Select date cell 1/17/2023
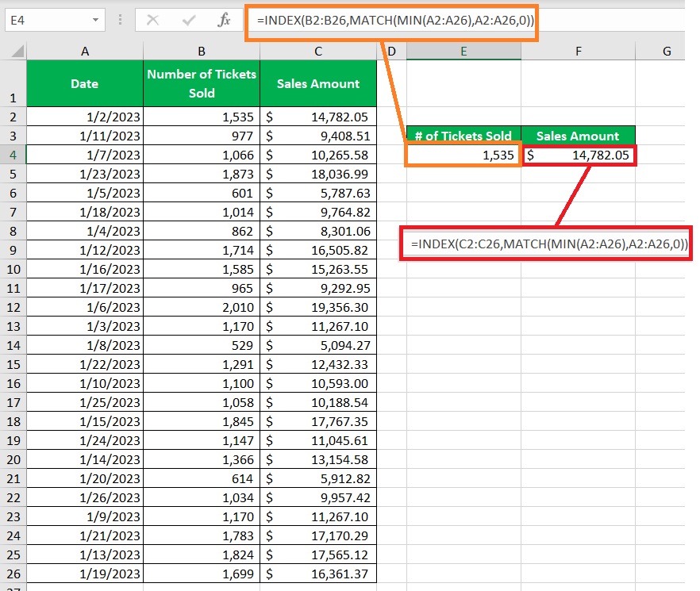700x591 pixels. [x=85, y=288]
